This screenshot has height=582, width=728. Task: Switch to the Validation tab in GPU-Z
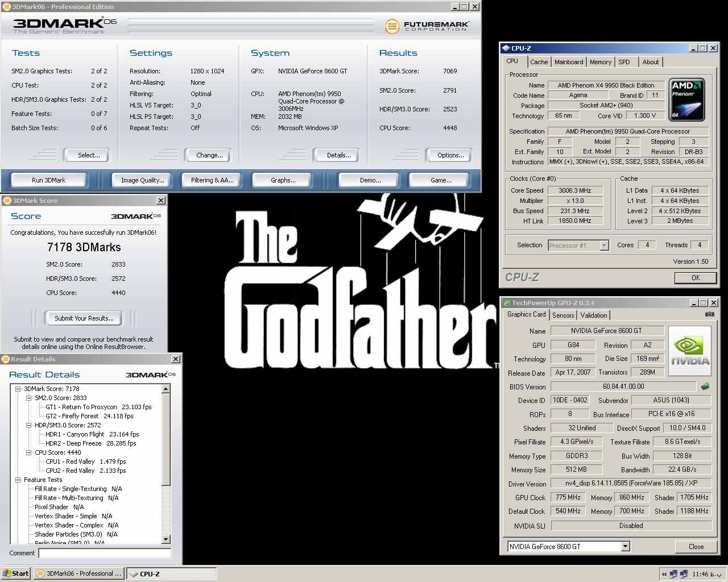594,315
